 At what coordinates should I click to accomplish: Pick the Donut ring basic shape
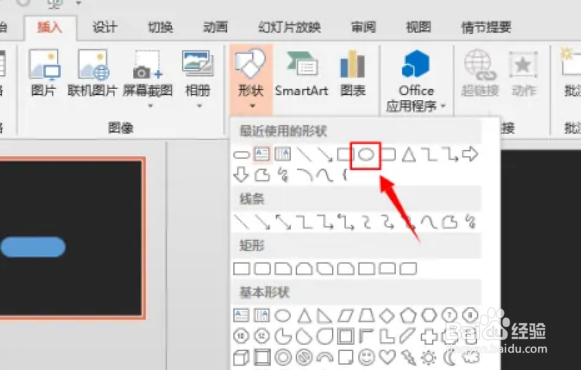click(283, 357)
